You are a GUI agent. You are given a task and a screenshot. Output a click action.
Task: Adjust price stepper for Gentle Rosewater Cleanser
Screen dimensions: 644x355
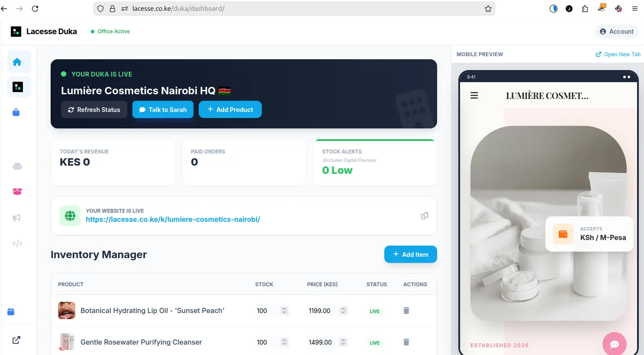pyautogui.click(x=343, y=342)
